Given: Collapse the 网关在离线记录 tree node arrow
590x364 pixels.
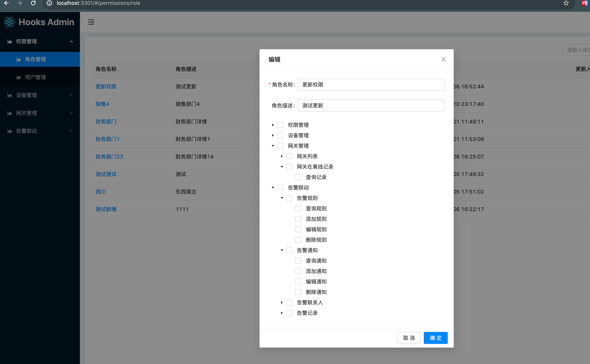Looking at the screenshot, I should 282,167.
